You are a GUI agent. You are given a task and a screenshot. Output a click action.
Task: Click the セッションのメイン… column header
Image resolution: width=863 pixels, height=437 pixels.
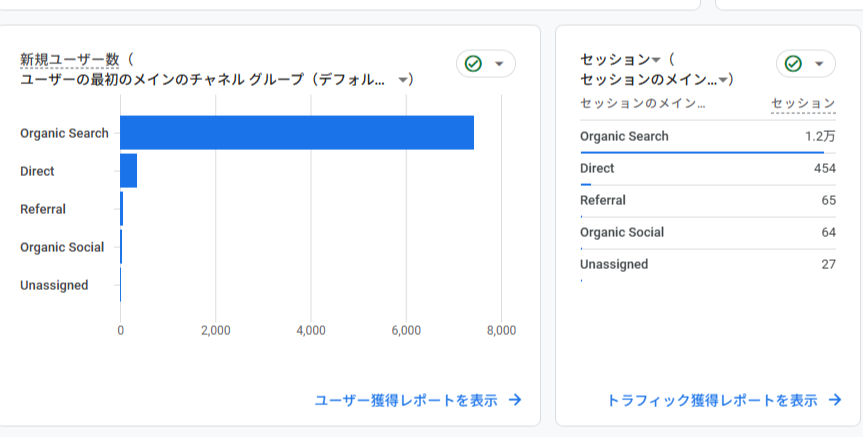tap(642, 103)
